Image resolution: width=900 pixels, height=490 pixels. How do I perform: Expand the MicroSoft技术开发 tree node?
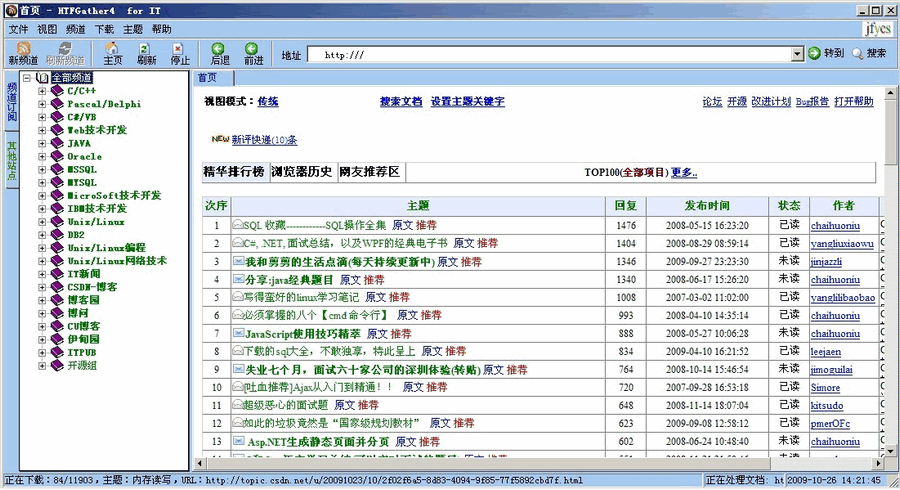point(42,196)
